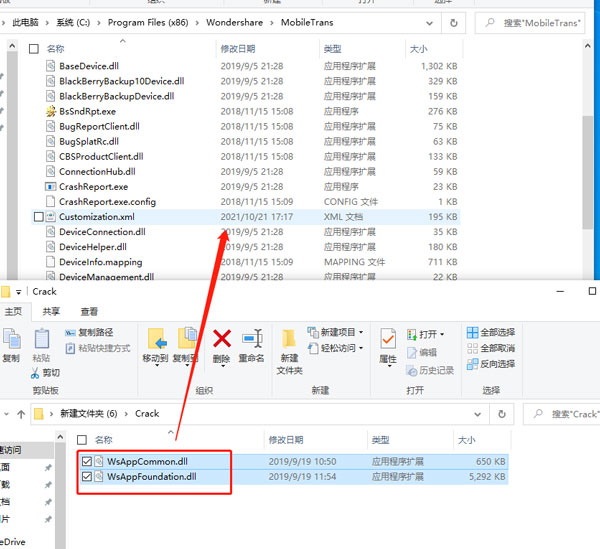This screenshot has width=600, height=549.
Task: Click the Rename (重命名) icon
Action: coord(252,339)
